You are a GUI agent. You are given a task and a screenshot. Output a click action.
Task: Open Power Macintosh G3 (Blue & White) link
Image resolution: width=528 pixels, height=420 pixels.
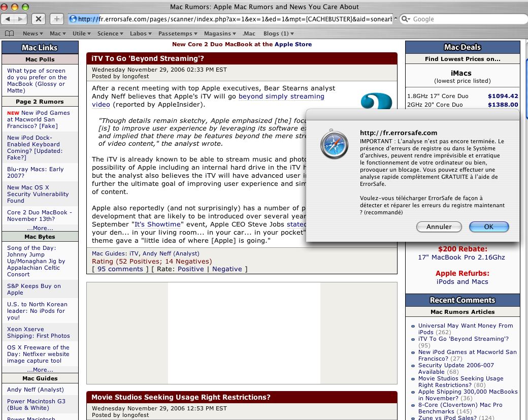[x=37, y=404]
